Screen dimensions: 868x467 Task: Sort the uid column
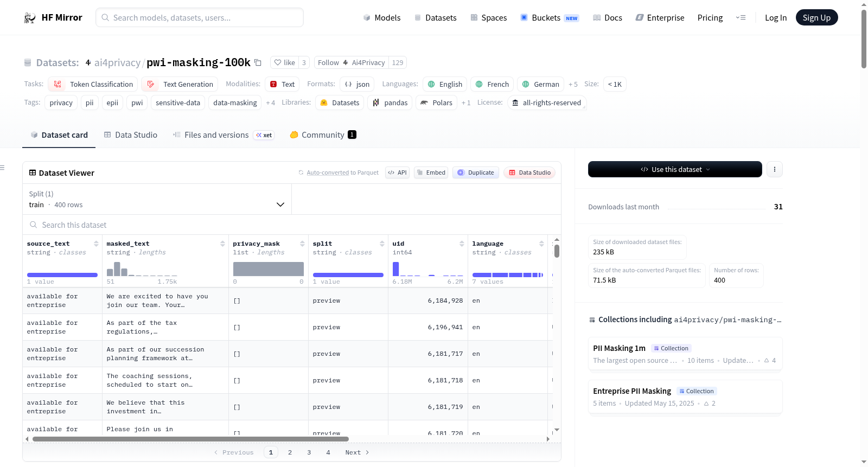pos(462,244)
